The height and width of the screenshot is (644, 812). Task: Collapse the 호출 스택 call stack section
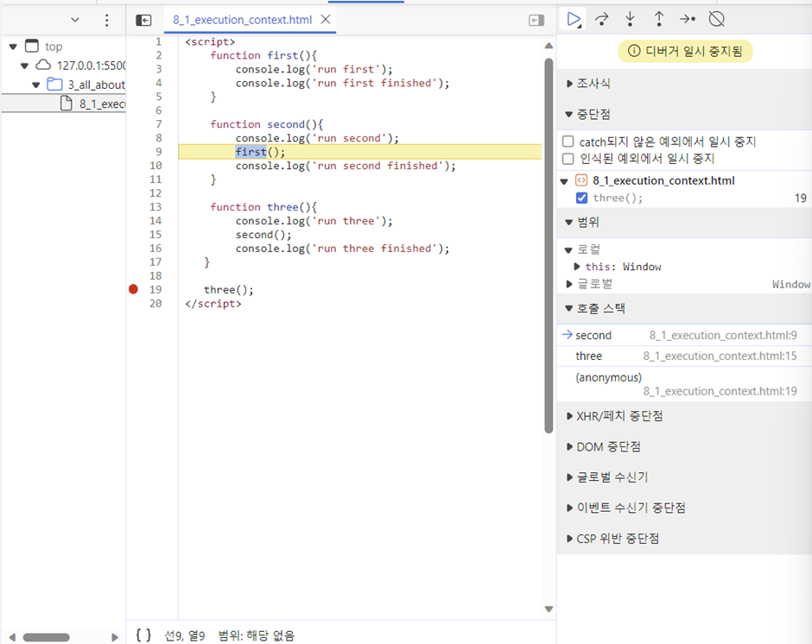pos(569,309)
